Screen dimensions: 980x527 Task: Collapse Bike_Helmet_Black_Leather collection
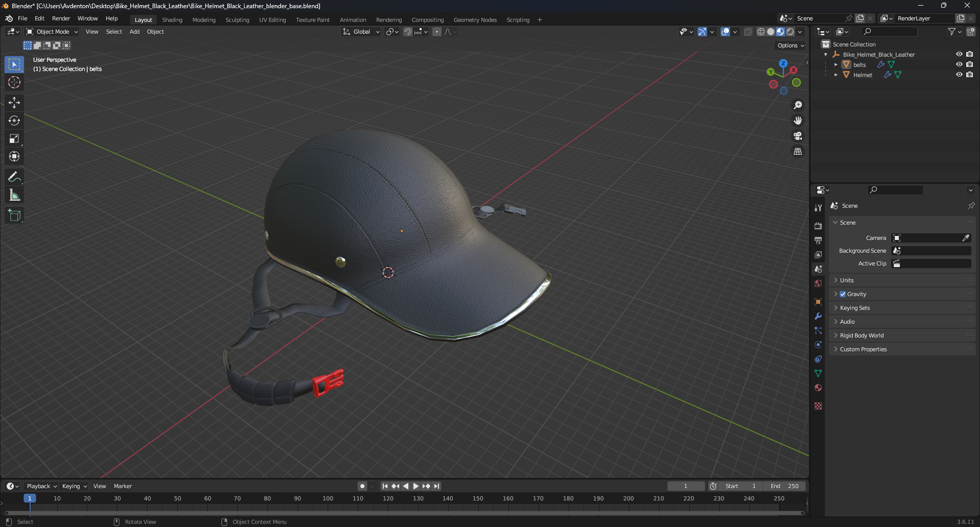pos(825,55)
